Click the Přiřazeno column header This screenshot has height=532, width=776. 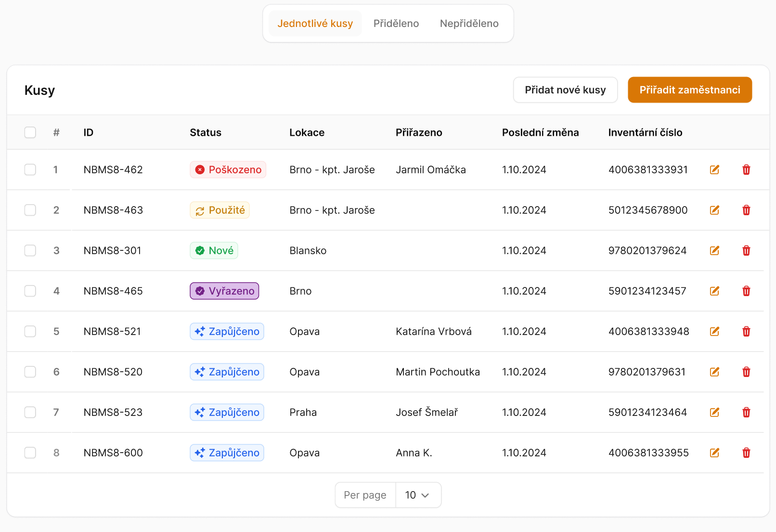(x=419, y=132)
